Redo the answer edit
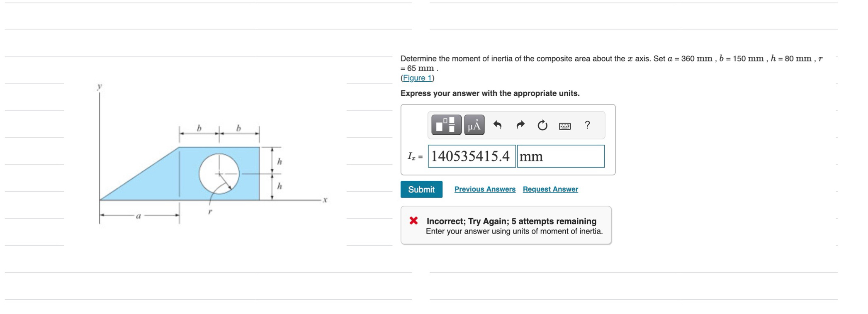The height and width of the screenshot is (314, 868). (x=520, y=125)
